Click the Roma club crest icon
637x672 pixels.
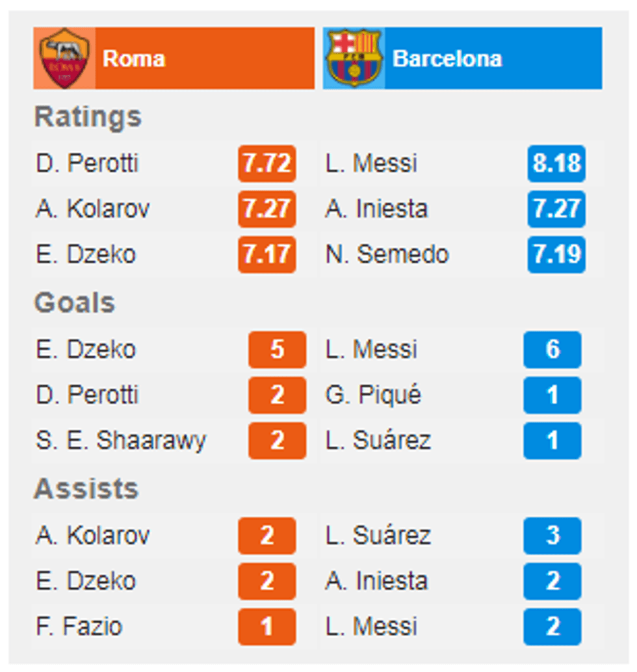coord(64,58)
